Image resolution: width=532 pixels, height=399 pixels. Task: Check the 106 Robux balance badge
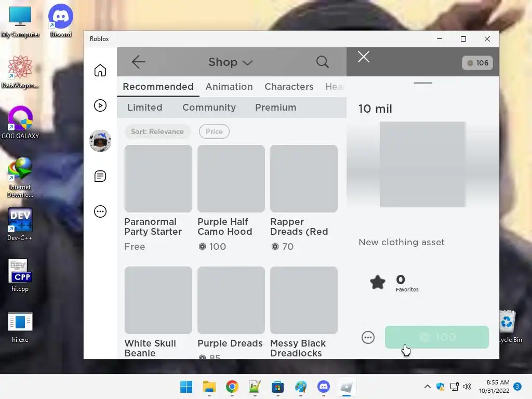477,63
